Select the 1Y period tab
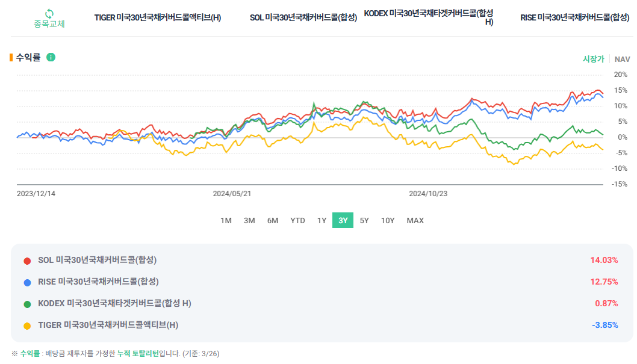Screen dimensions: 637x364 point(322,220)
